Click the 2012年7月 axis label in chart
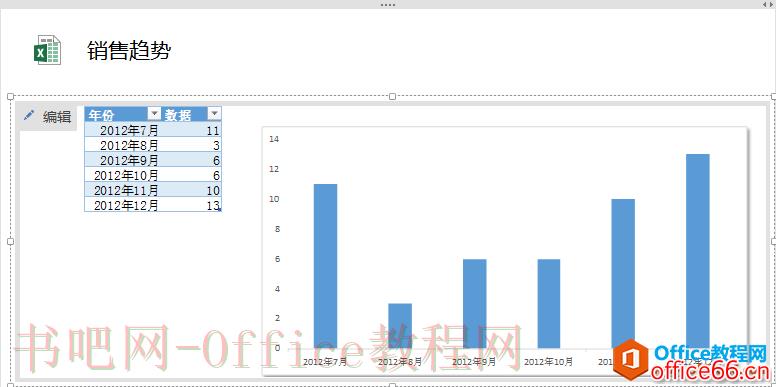Screen dimensions: 776x387 coord(325,362)
